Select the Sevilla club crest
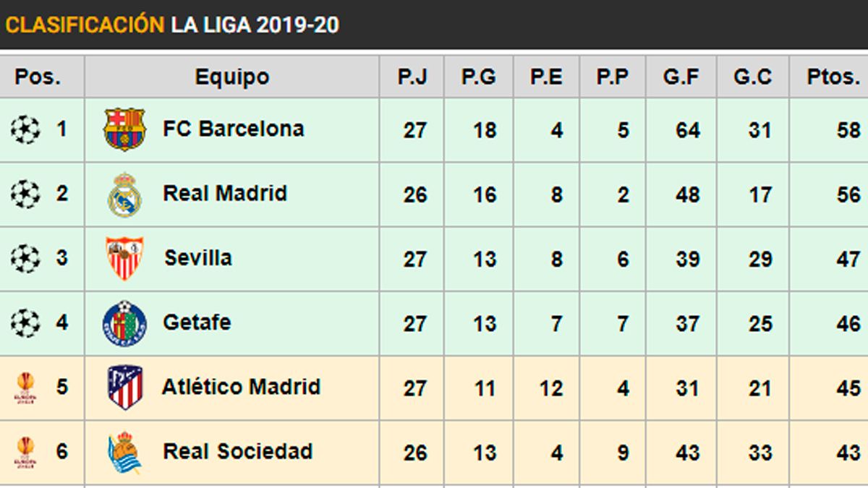The width and height of the screenshot is (868, 488). [124, 258]
